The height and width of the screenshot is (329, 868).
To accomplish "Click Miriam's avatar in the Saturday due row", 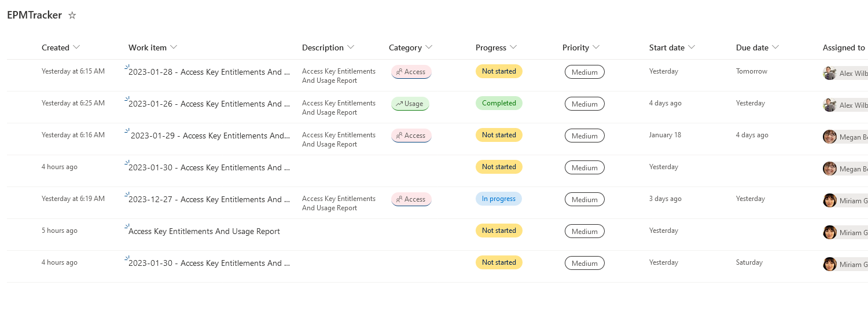I will pos(830,264).
